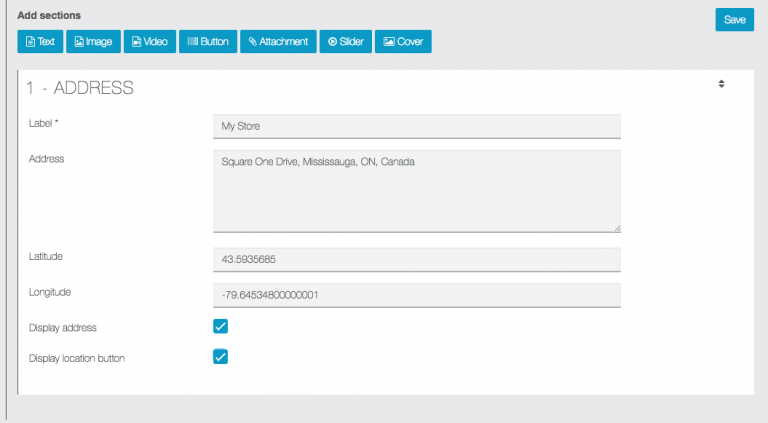Click the '1 - ADDRESS' section heading
The width and height of the screenshot is (768, 423).
click(x=80, y=88)
